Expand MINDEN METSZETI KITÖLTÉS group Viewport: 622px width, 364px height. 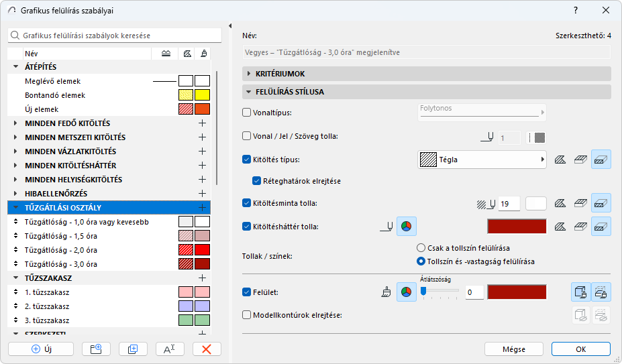pos(16,137)
